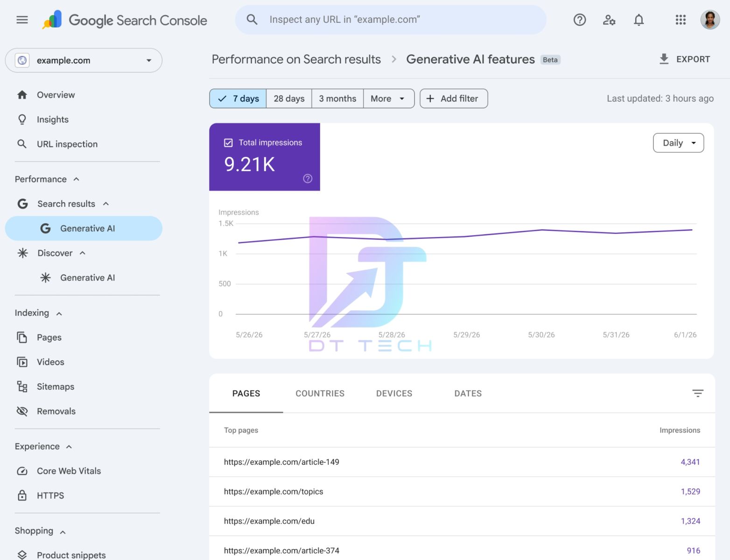Open the Overview menu item

[84, 95]
